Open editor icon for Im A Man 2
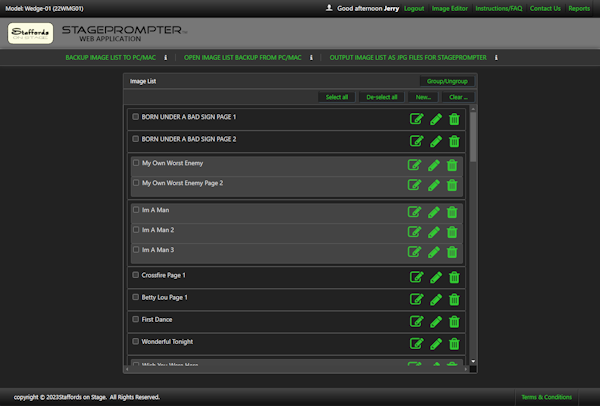The width and height of the screenshot is (600, 406). tap(414, 232)
